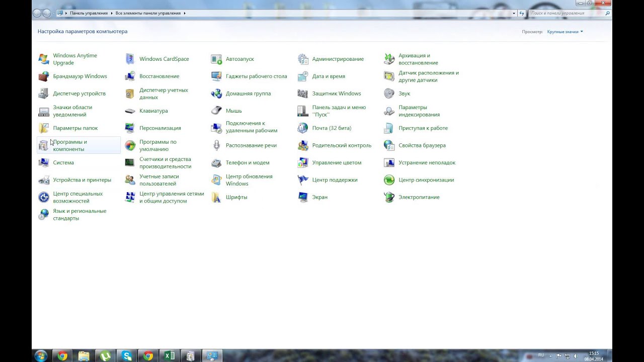Open Учетные записи пользователей link
The height and width of the screenshot is (362, 644).
tap(159, 180)
